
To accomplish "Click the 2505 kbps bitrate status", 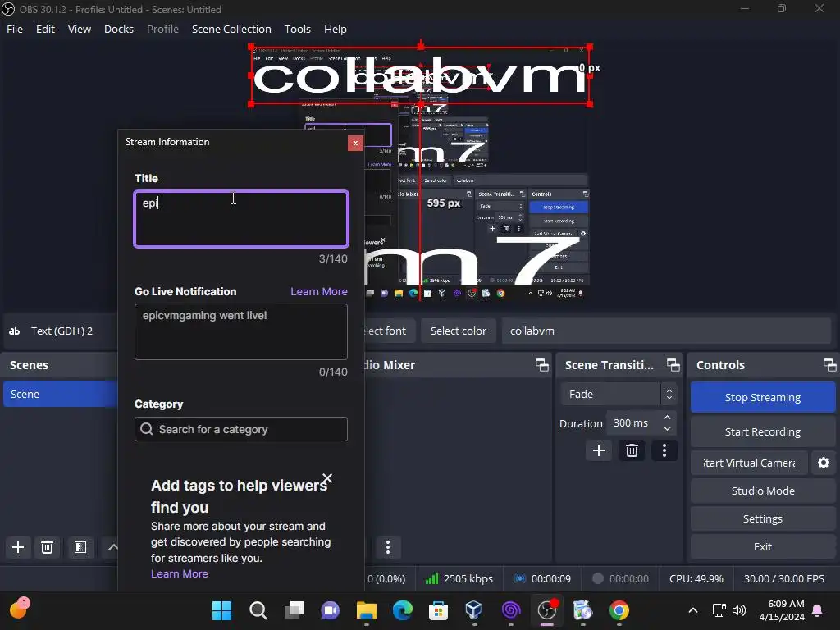I will pyautogui.click(x=459, y=579).
